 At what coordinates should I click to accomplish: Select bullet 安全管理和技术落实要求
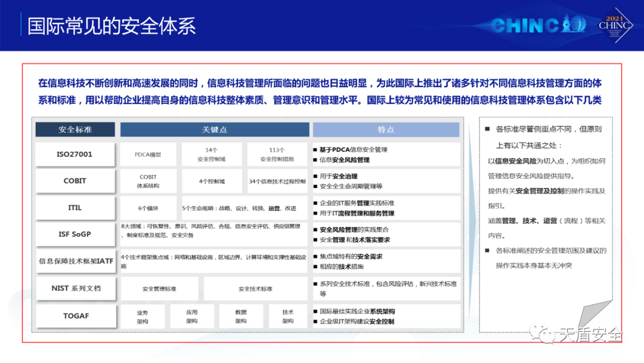click(x=352, y=239)
